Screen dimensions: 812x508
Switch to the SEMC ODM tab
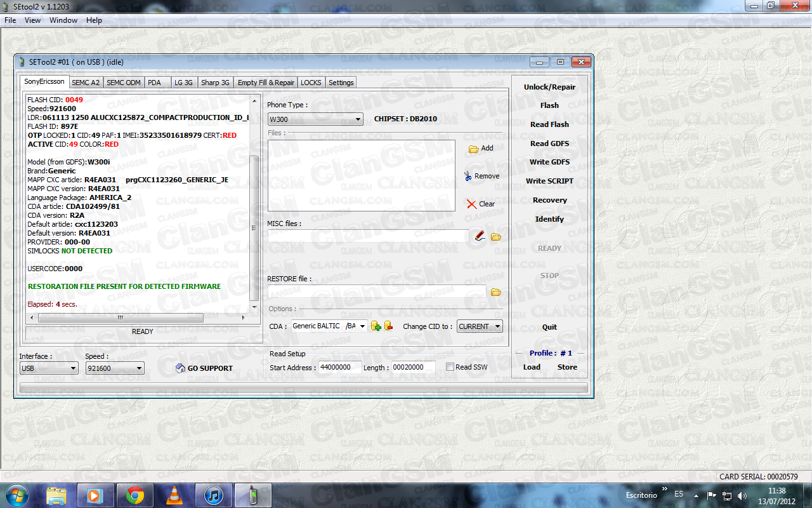point(124,83)
